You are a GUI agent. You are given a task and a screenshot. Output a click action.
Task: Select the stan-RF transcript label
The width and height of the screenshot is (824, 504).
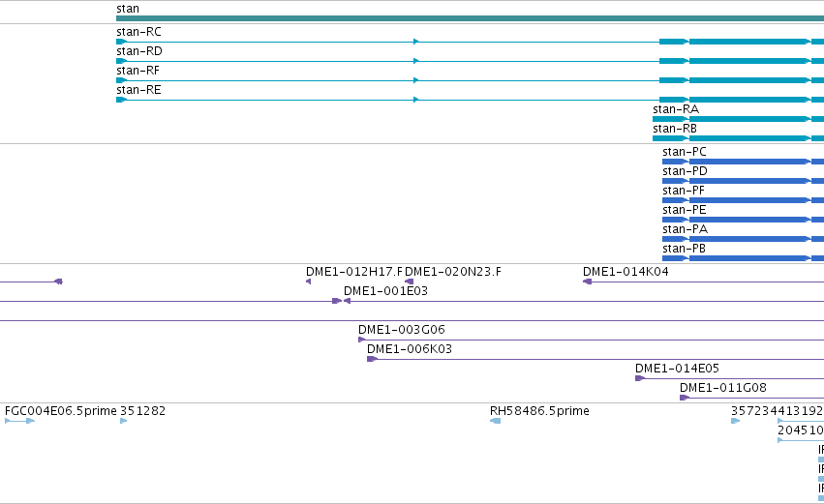[137, 71]
